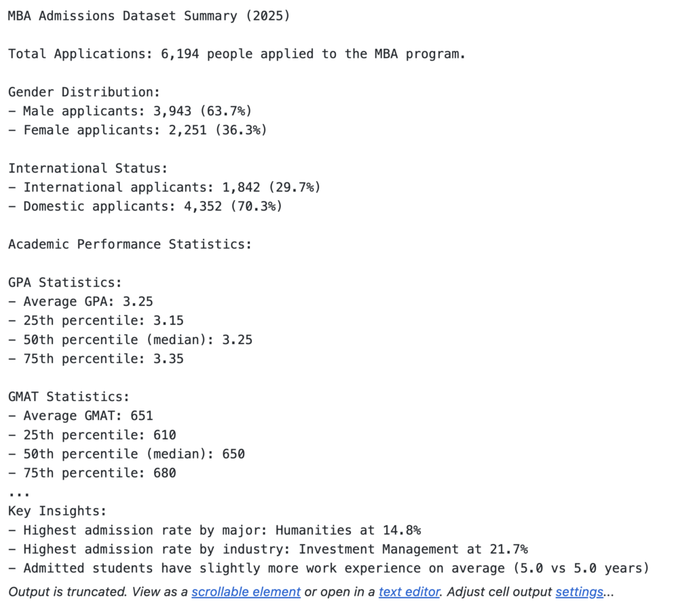
Task: Click the Domestic applicants line
Action: pos(145,206)
